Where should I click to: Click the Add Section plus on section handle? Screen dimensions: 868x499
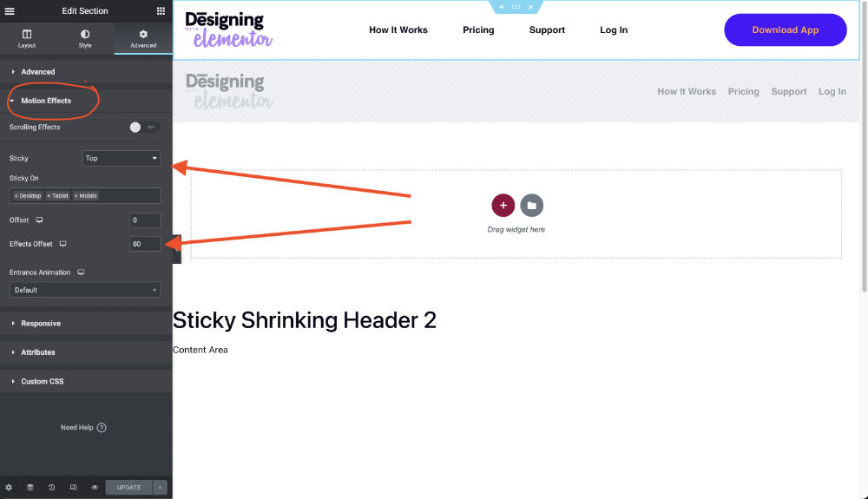(501, 7)
